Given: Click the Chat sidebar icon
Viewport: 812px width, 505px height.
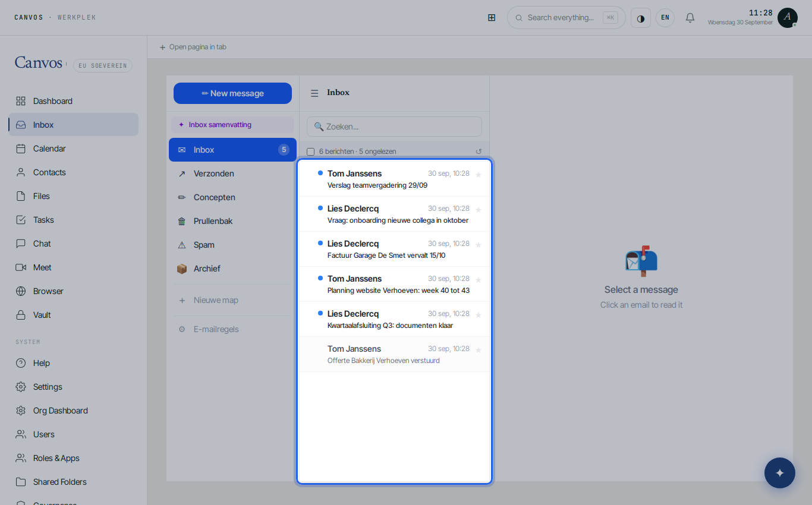Looking at the screenshot, I should pos(21,244).
